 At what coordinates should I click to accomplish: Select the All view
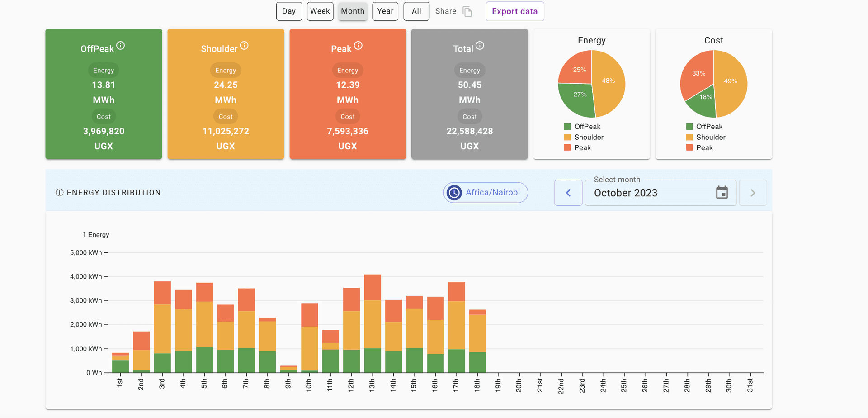pyautogui.click(x=416, y=11)
